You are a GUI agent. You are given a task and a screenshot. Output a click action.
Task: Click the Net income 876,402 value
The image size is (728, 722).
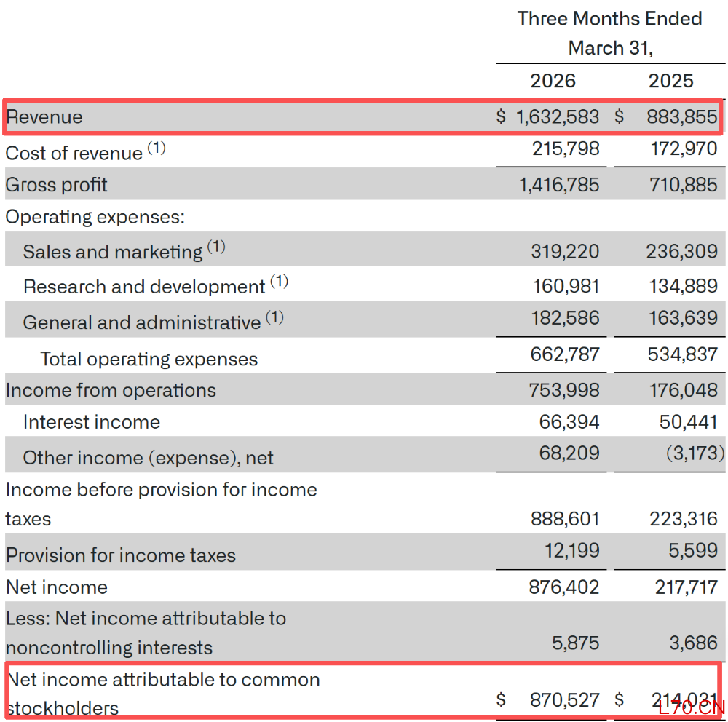[x=564, y=587]
